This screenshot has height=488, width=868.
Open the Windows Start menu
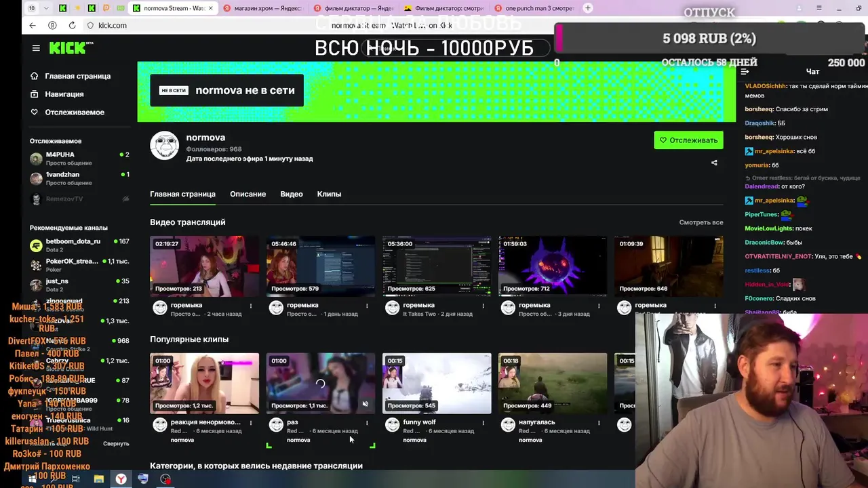tap(32, 479)
